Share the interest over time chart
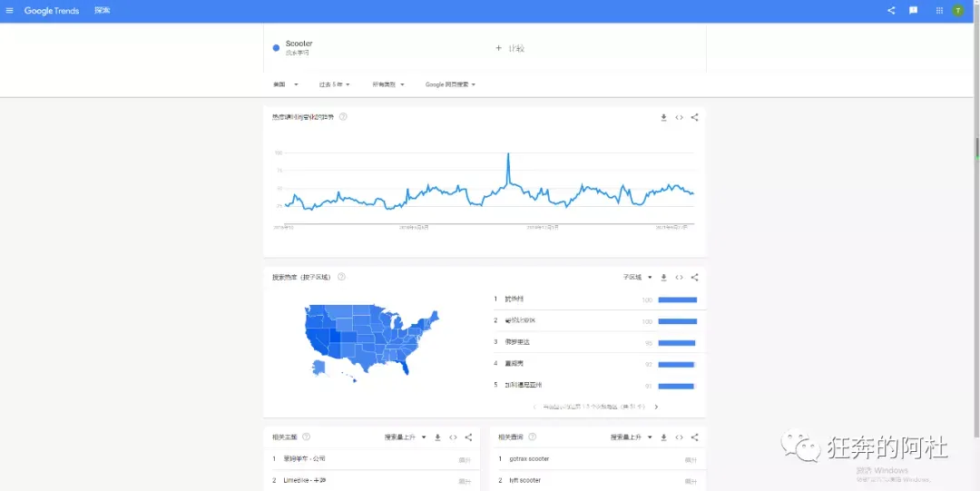980x491 pixels. pos(694,118)
